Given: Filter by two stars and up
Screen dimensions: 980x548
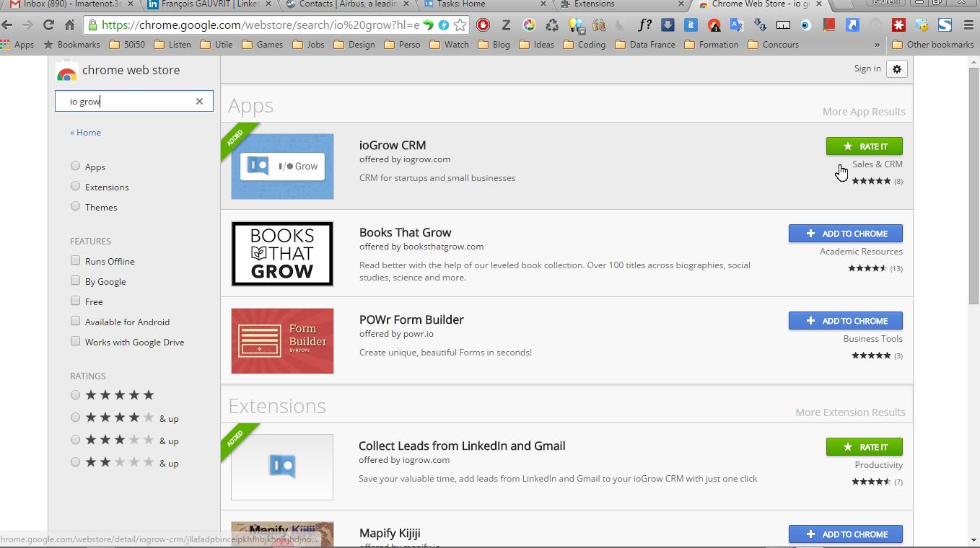Looking at the screenshot, I should pyautogui.click(x=75, y=462).
